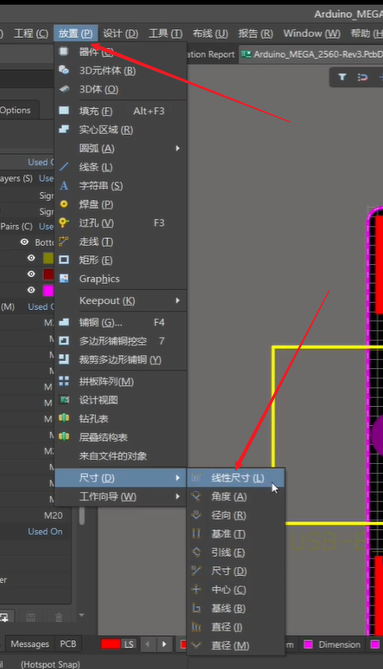Toggle eye icon next to olive swatch
Image resolution: width=383 pixels, height=669 pixels.
(x=31, y=258)
